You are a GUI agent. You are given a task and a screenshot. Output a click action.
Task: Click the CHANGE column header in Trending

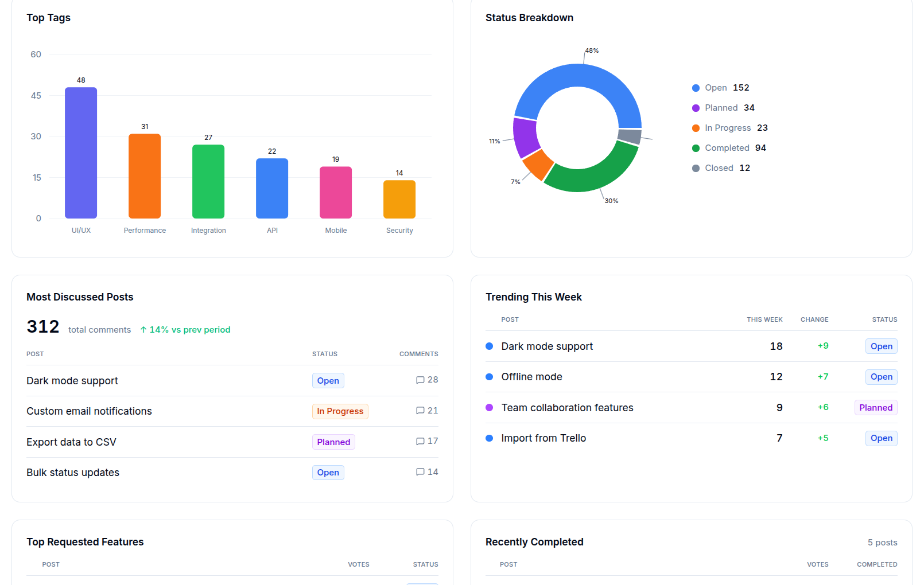tap(814, 319)
